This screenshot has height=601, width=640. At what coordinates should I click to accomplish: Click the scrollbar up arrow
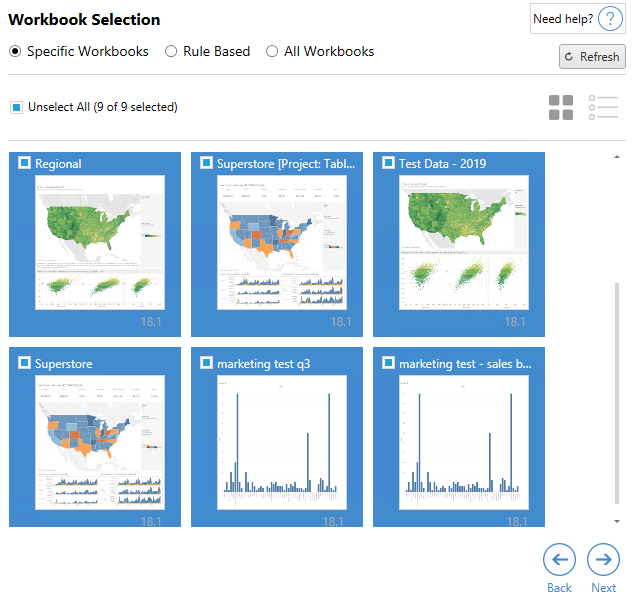616,158
